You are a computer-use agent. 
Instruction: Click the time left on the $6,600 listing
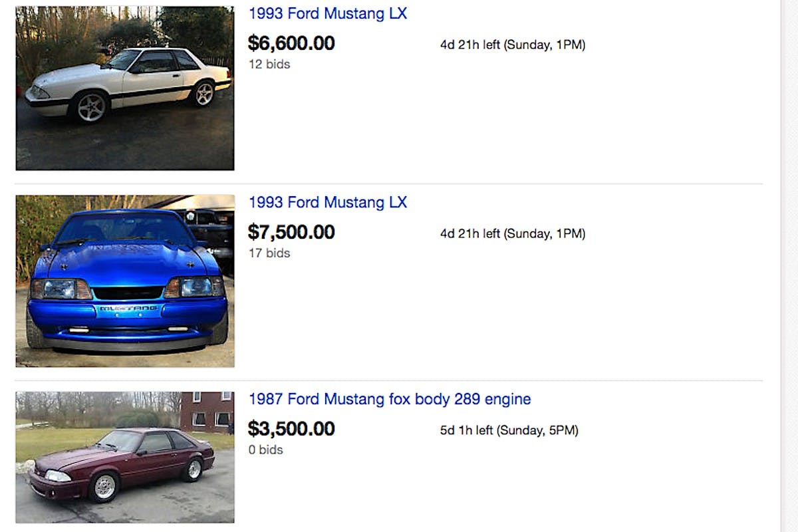tap(512, 45)
